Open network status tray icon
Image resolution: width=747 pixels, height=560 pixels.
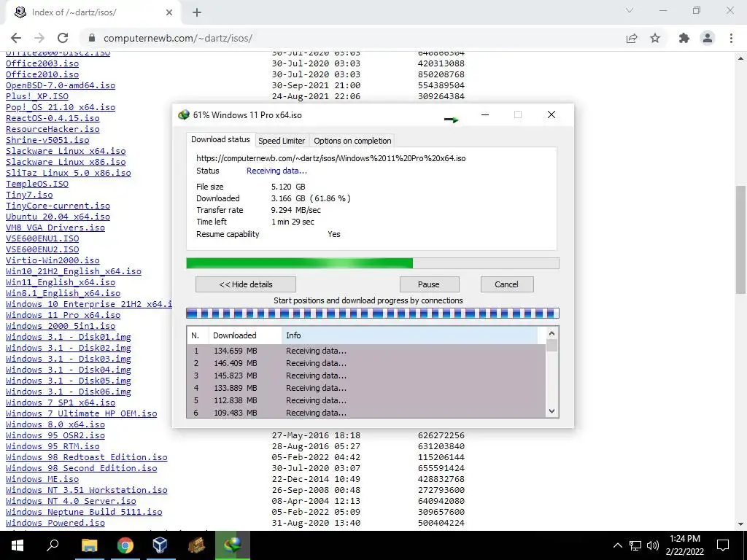(635, 545)
